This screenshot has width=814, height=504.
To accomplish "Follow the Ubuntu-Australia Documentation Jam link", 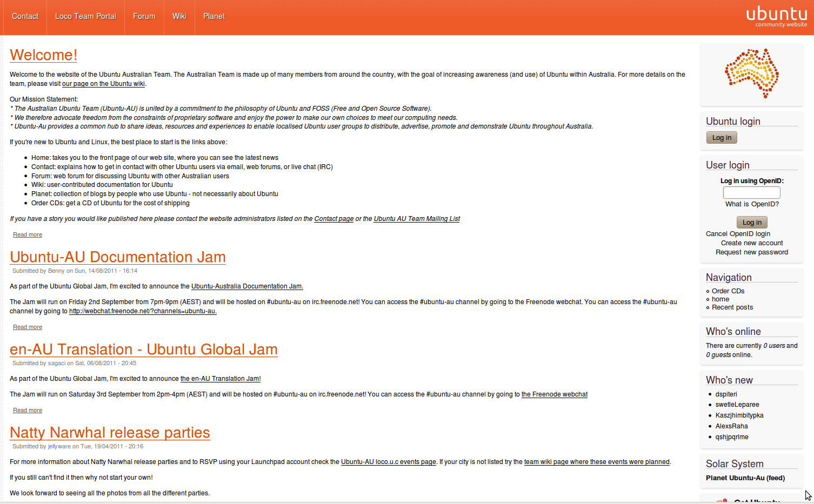I will (x=247, y=286).
